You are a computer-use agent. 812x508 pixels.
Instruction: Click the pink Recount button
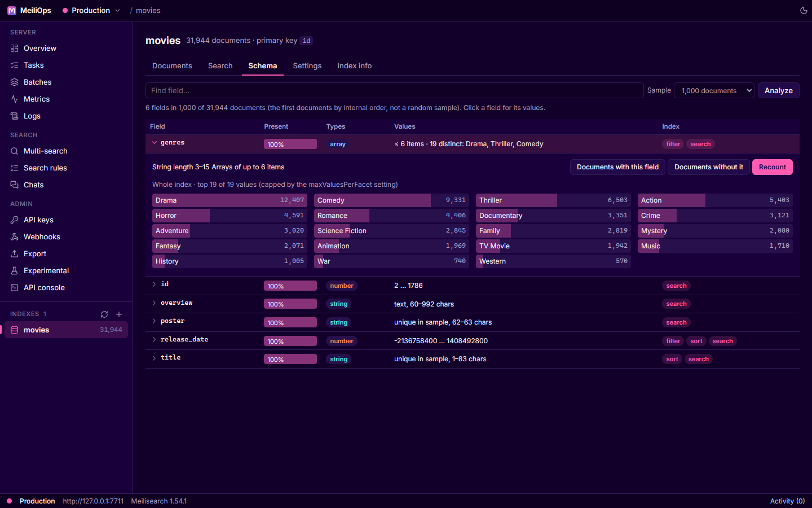click(773, 167)
